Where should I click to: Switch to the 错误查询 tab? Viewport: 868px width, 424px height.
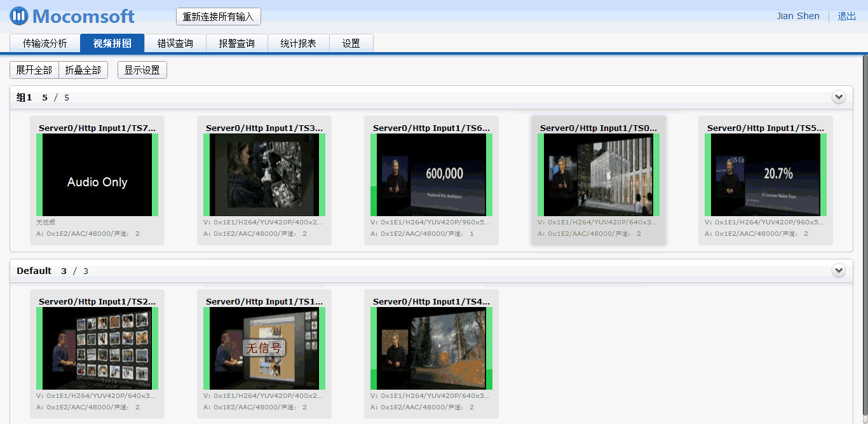tap(175, 43)
